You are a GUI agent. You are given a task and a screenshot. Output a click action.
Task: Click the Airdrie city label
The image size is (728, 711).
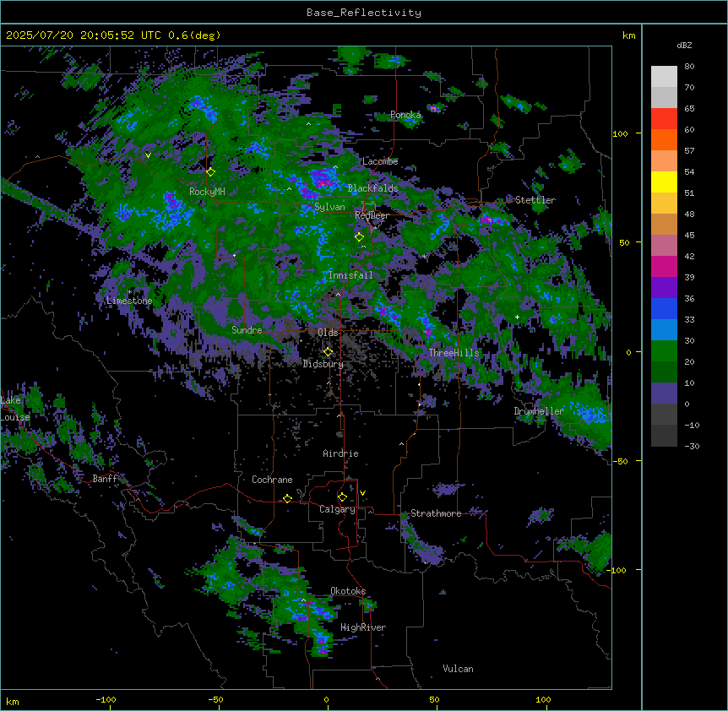click(x=341, y=453)
